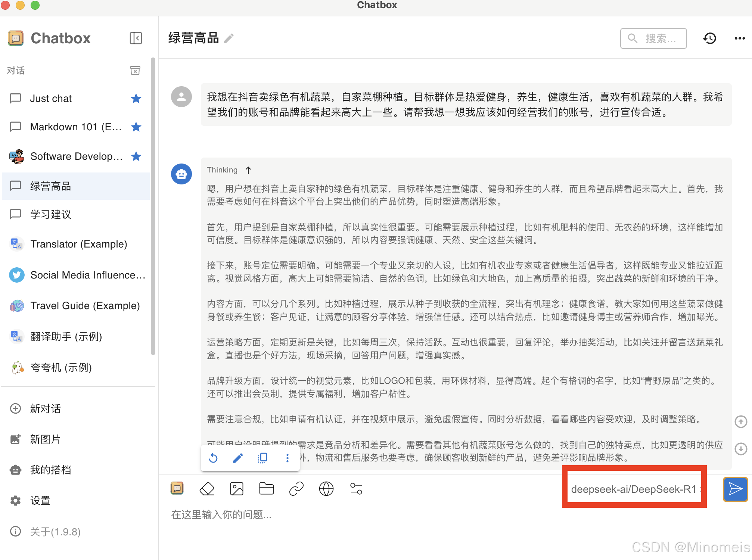Open 设置 settings
This screenshot has width=752, height=560.
click(x=40, y=500)
